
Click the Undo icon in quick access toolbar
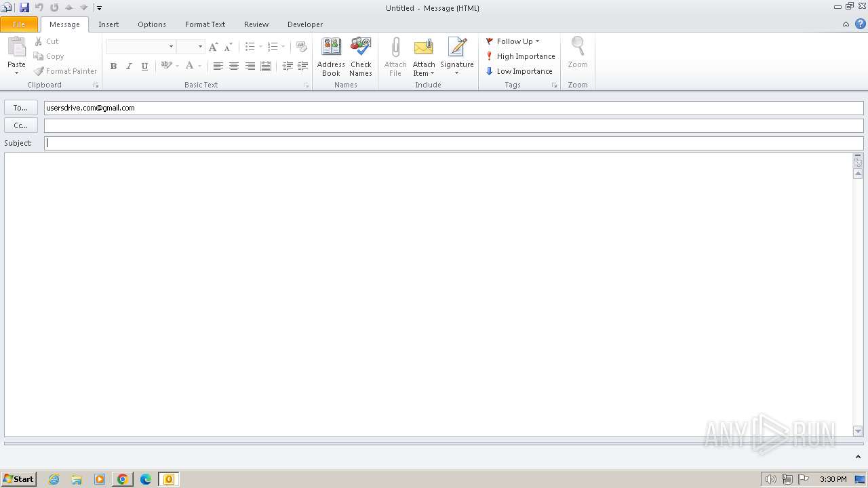[x=39, y=7]
